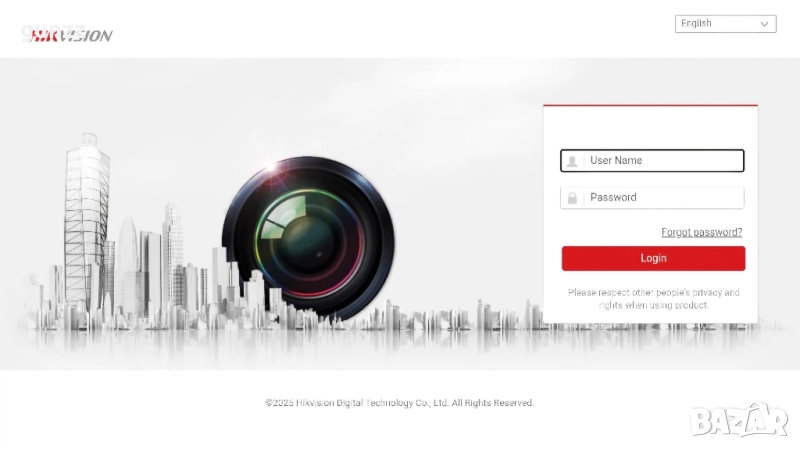800x449 pixels.
Task: Click the padlock icon beside Password
Action: point(572,198)
